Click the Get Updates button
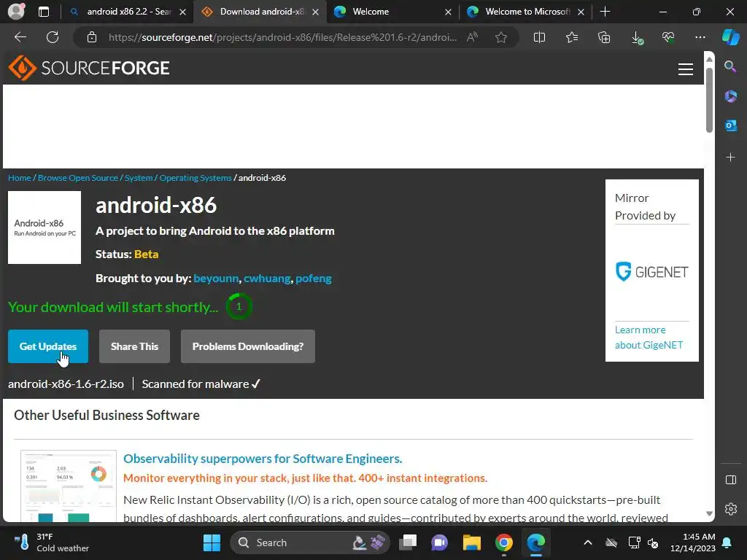The width and height of the screenshot is (747, 560). point(48,346)
